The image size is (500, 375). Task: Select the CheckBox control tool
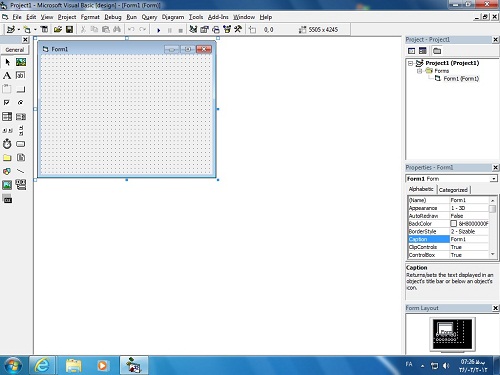click(7, 103)
